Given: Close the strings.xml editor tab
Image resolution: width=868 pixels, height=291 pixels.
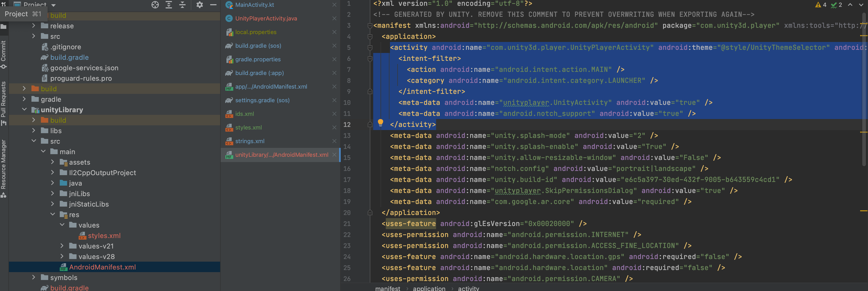Looking at the screenshot, I should [334, 141].
